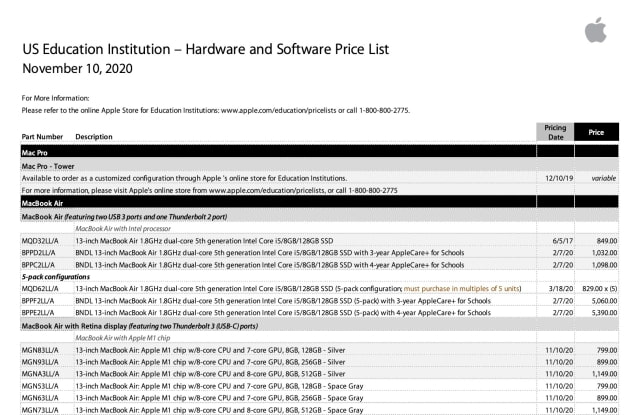This screenshot has height=415, width=640.
Task: Click the 512GB Silver M1 description
Action: point(210,374)
